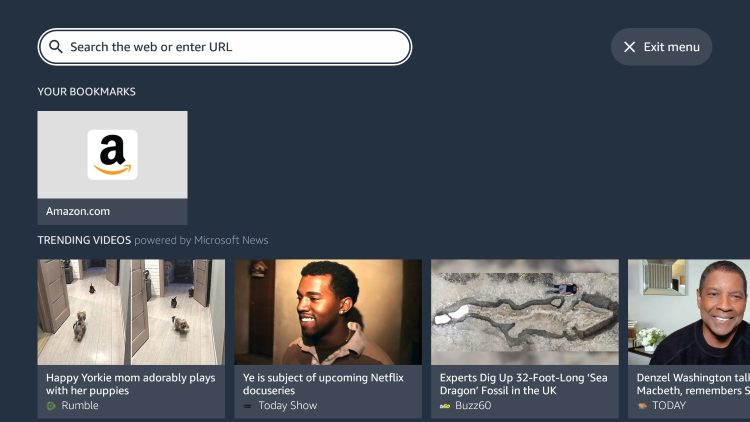Click the Buzz60 source icon

click(445, 406)
